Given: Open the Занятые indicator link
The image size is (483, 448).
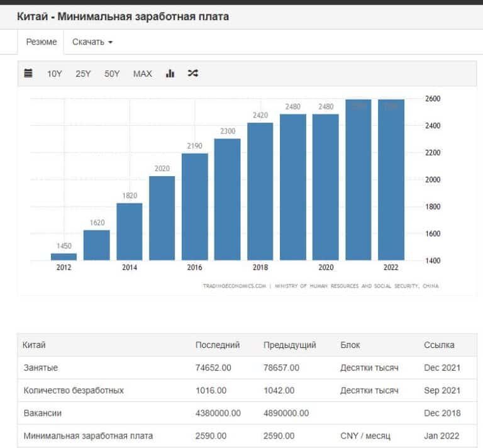Looking at the screenshot, I should [x=40, y=367].
